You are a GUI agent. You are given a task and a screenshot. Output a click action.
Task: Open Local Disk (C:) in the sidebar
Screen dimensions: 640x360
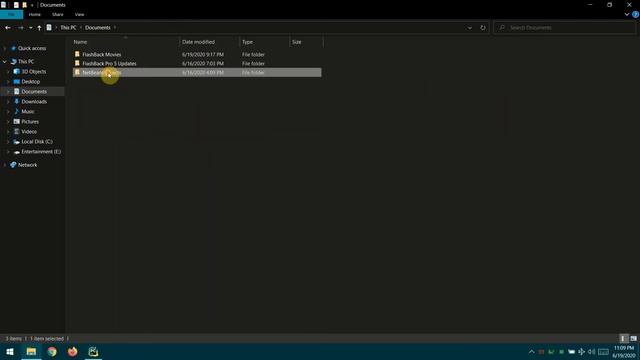point(37,142)
